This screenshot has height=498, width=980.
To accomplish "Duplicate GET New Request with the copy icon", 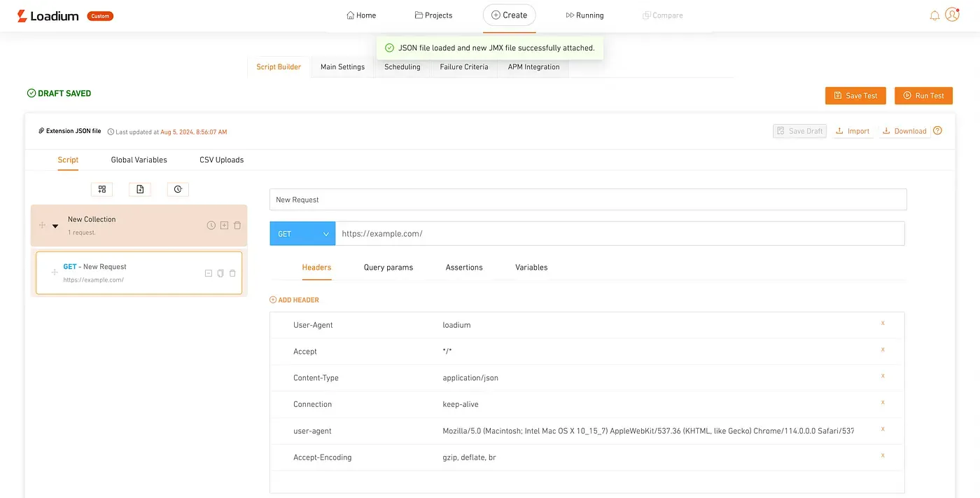I will [x=220, y=273].
